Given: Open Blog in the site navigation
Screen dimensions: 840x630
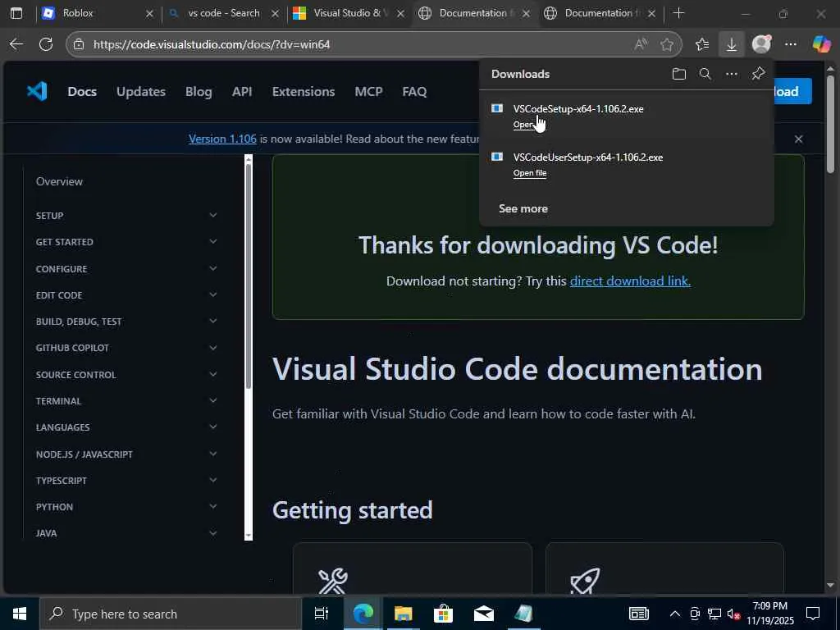Looking at the screenshot, I should click(199, 92).
